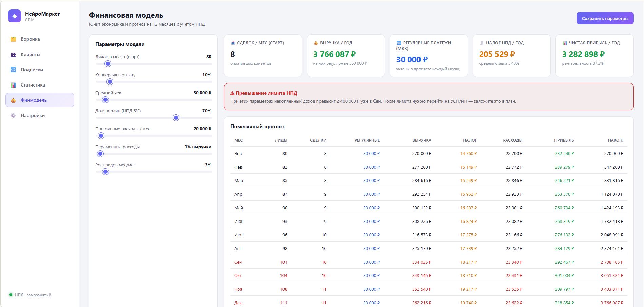Click the ЛИДЫ column header
Screen dimensions: 644x307
coord(281,140)
